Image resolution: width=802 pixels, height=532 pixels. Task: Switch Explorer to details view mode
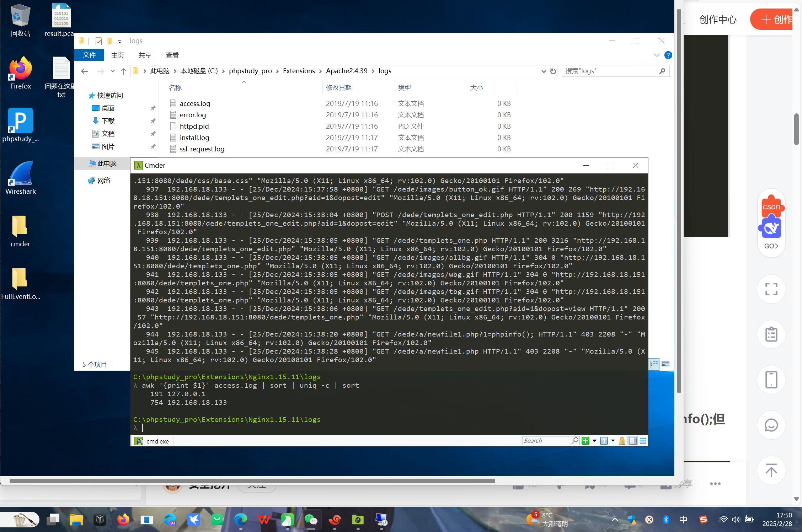654,364
